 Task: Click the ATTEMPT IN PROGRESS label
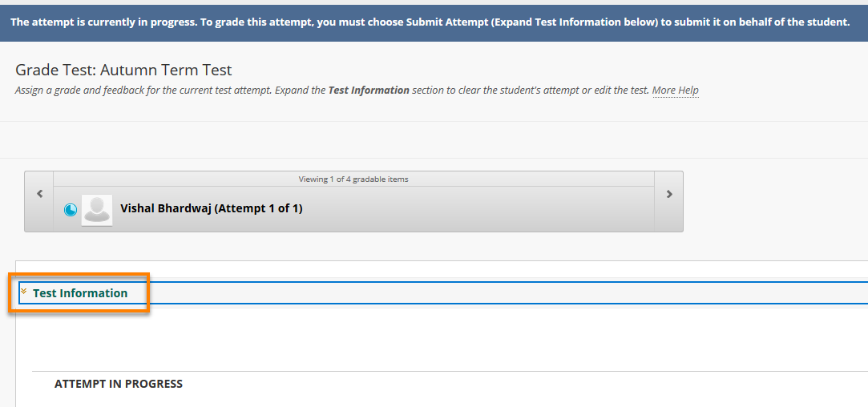[x=119, y=384]
